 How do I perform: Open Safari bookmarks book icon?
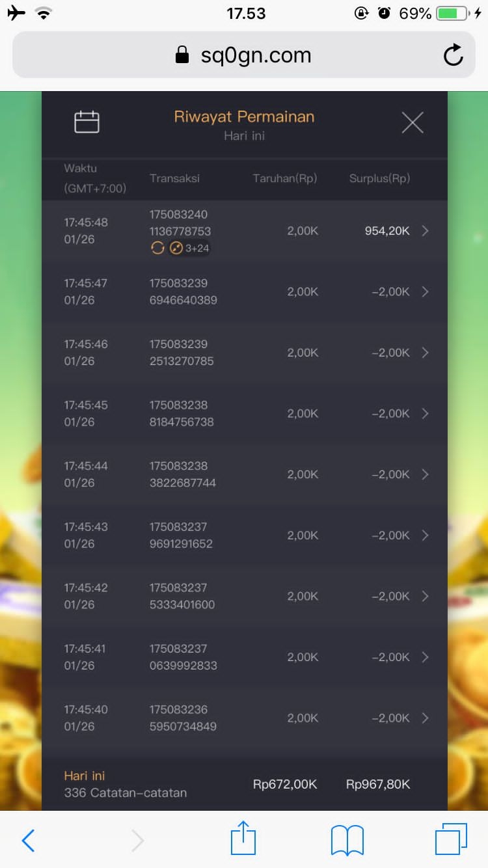pyautogui.click(x=347, y=840)
